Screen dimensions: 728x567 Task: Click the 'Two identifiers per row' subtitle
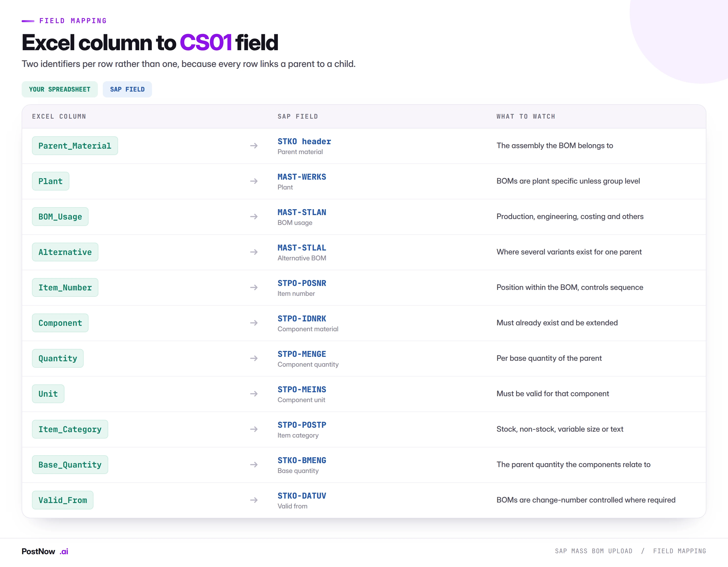pos(189,64)
